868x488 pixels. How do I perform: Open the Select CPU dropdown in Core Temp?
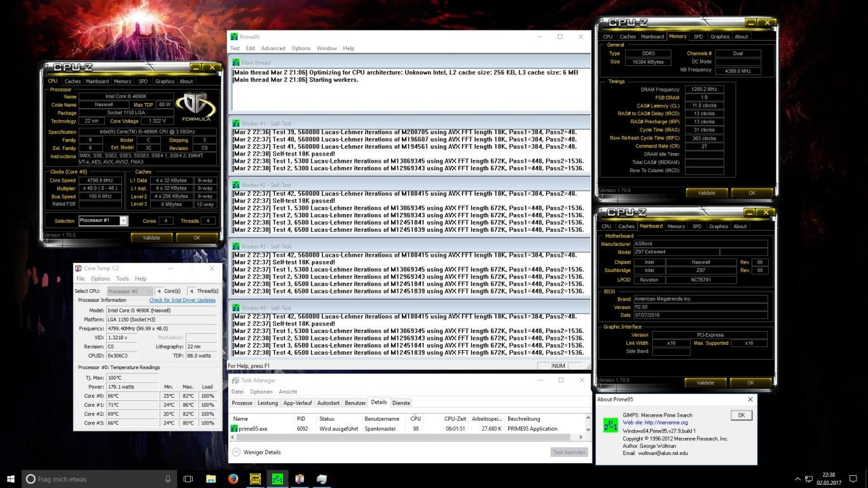pos(130,291)
